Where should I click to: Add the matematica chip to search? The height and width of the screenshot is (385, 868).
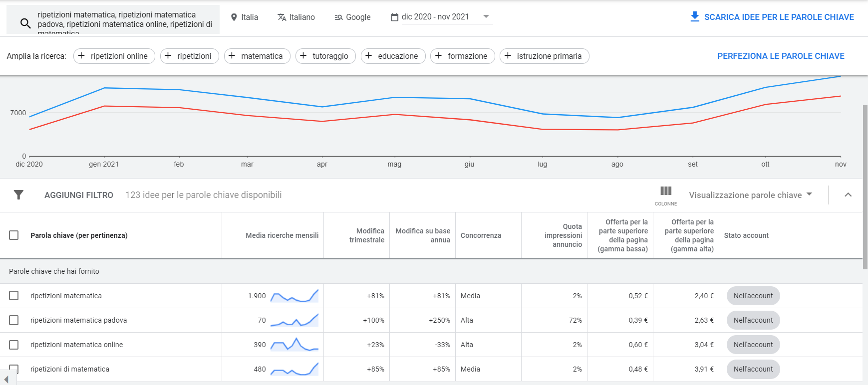point(257,56)
